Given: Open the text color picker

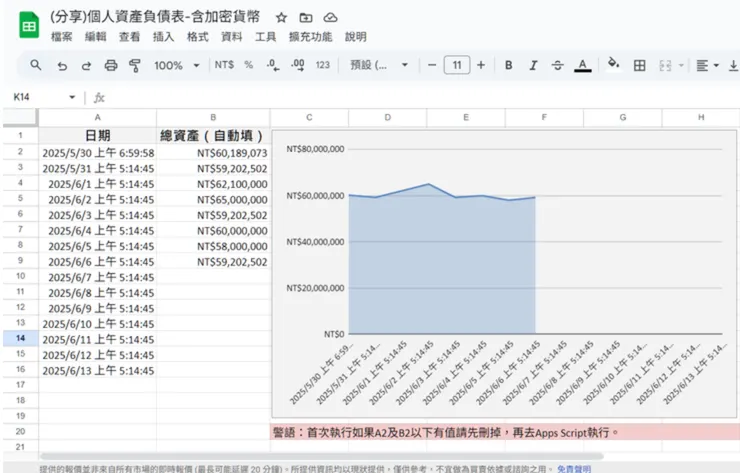Looking at the screenshot, I should click(x=583, y=65).
